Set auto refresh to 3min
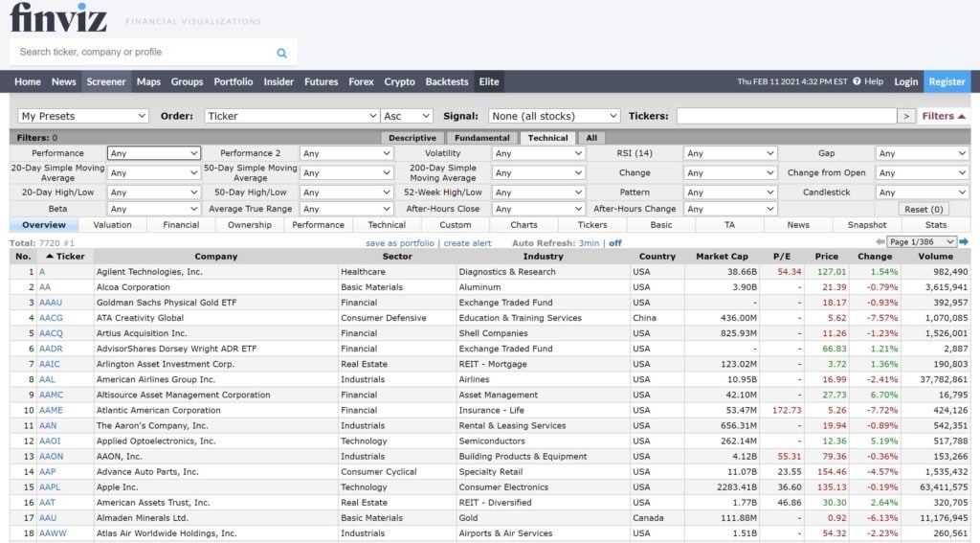The height and width of the screenshot is (543, 980). tap(589, 242)
